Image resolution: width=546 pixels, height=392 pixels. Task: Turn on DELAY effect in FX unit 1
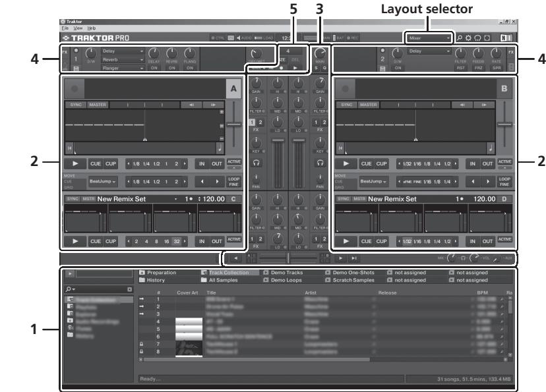[154, 68]
